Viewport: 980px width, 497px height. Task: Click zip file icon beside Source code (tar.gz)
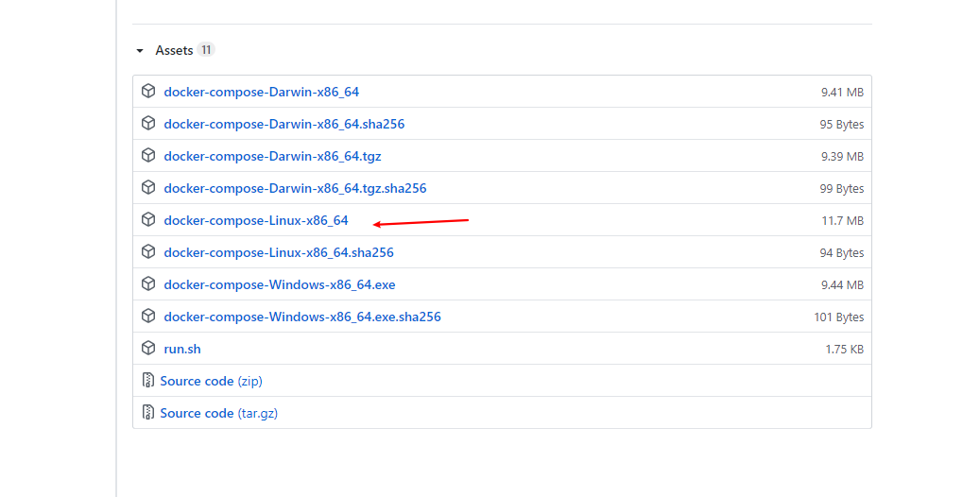click(x=148, y=413)
